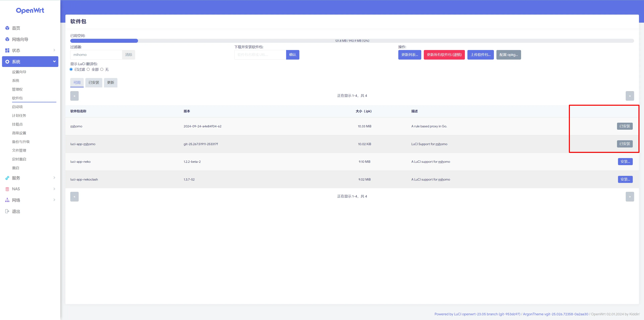
Task: Open 计划任务 in the sidebar
Action: click(x=19, y=116)
